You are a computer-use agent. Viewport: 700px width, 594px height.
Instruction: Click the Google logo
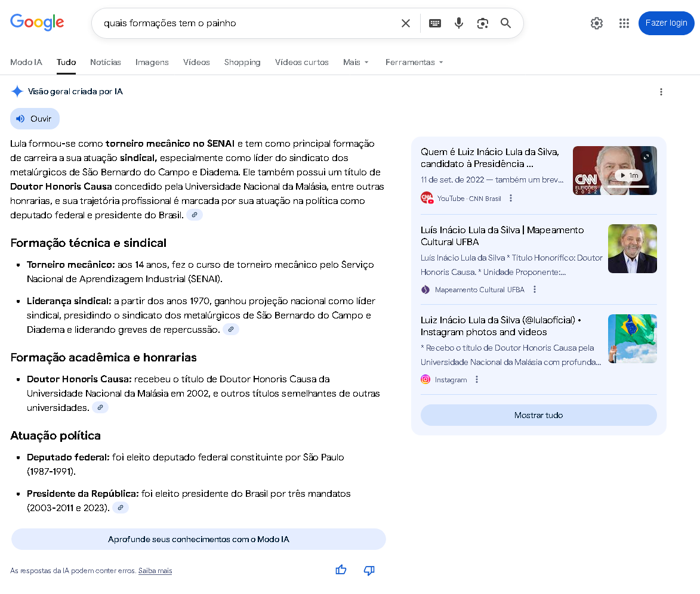pos(37,22)
